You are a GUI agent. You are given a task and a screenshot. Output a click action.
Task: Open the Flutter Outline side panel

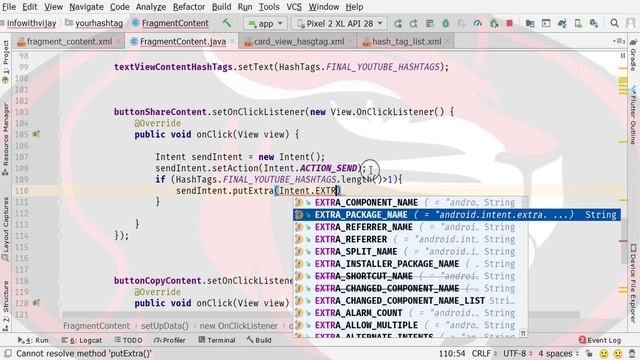[x=633, y=115]
